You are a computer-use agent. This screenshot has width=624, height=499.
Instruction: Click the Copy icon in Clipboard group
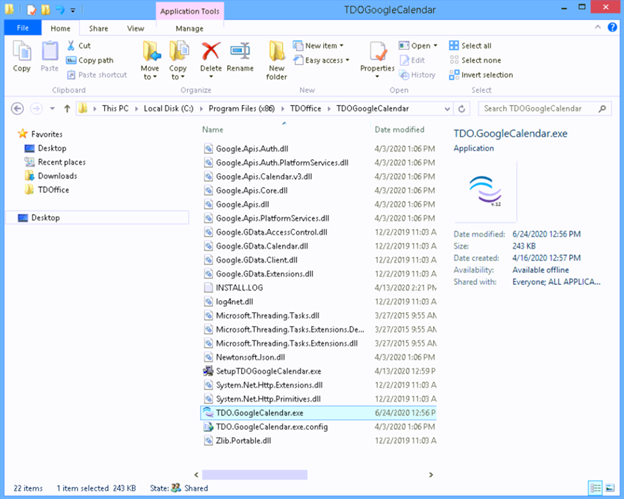(22, 55)
